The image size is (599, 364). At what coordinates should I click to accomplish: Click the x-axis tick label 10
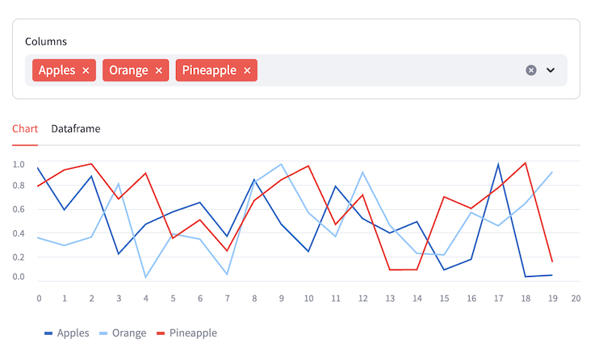coord(308,298)
